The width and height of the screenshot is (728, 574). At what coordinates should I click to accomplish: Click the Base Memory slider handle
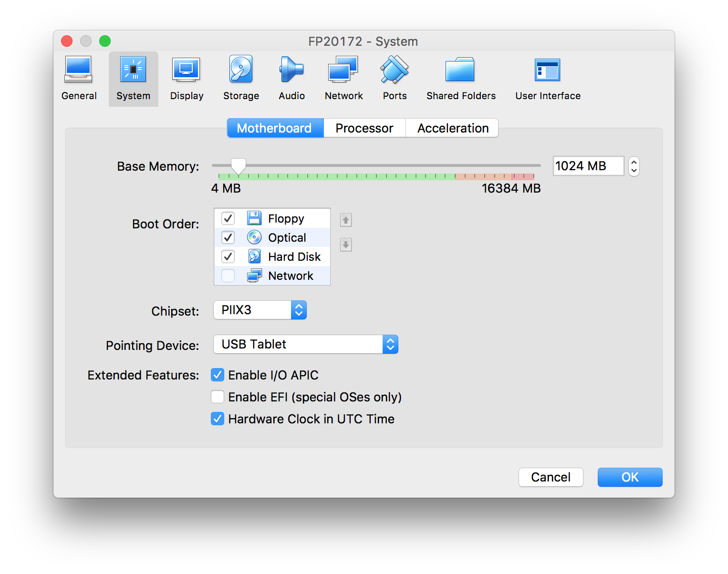pos(238,166)
